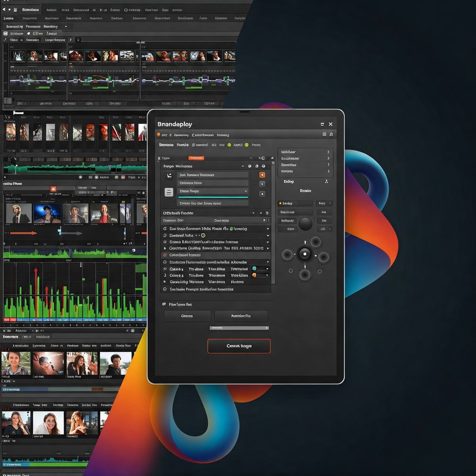
Task: Click the large round knob in the right panel
Action: click(x=305, y=224)
